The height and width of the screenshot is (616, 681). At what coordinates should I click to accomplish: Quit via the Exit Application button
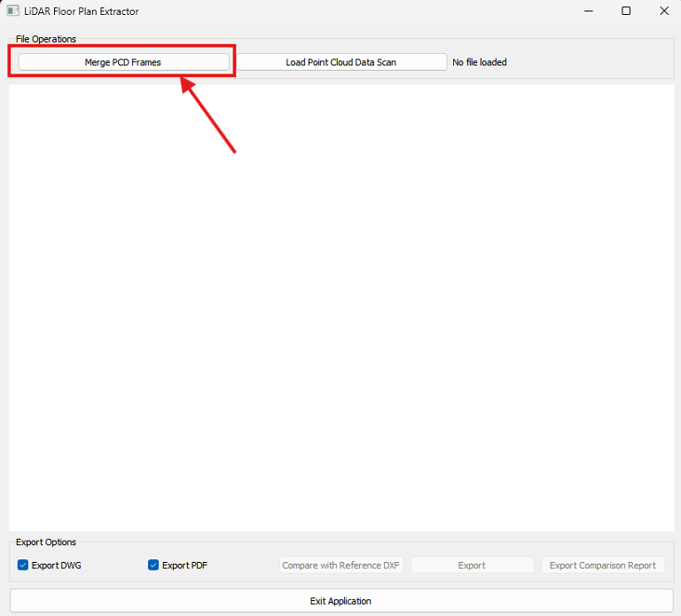click(341, 601)
